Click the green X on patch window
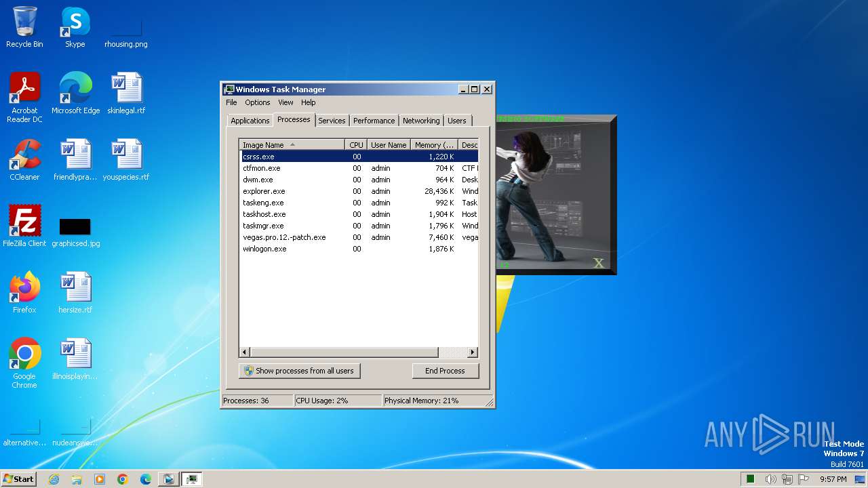The width and height of the screenshot is (868, 488). pyautogui.click(x=598, y=263)
